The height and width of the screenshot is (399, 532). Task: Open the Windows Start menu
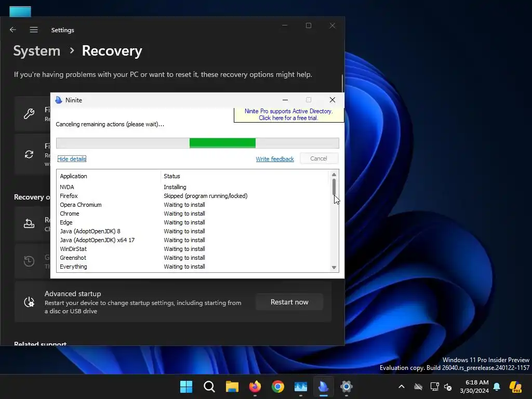(x=186, y=387)
